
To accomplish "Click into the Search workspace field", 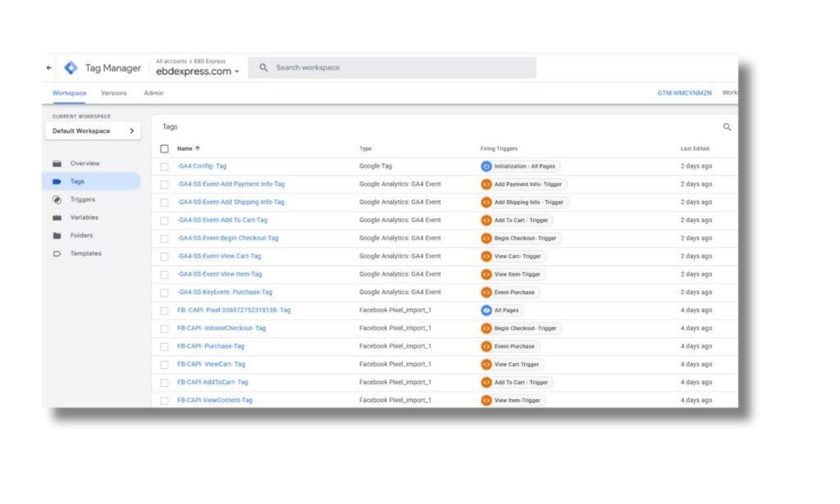I will click(394, 68).
